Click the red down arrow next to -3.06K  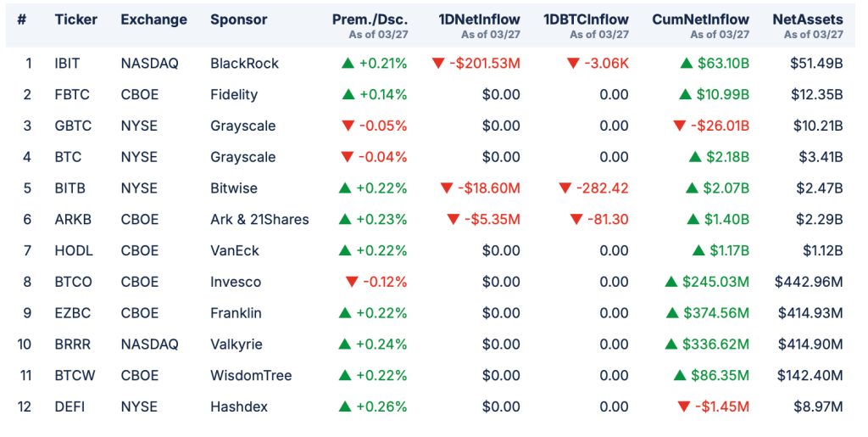click(x=572, y=63)
